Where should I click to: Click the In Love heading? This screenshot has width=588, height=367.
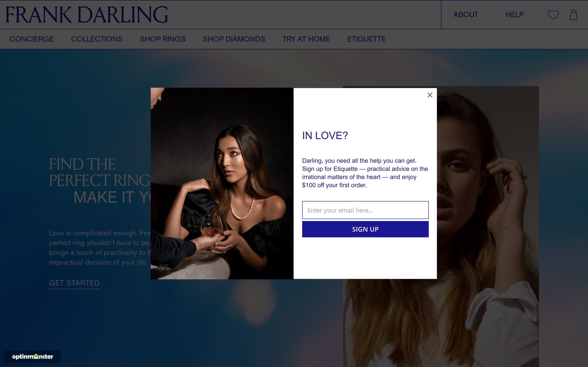tap(325, 135)
